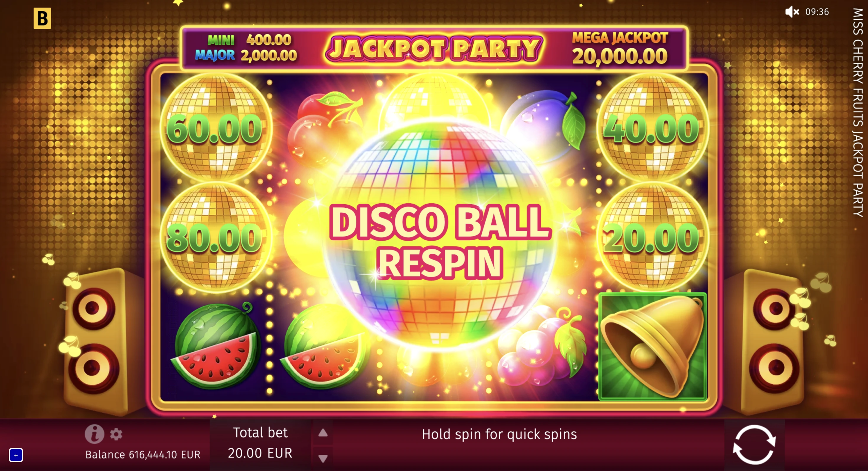Click the Disco Ball Respin banner
This screenshot has width=868, height=471.
point(440,241)
